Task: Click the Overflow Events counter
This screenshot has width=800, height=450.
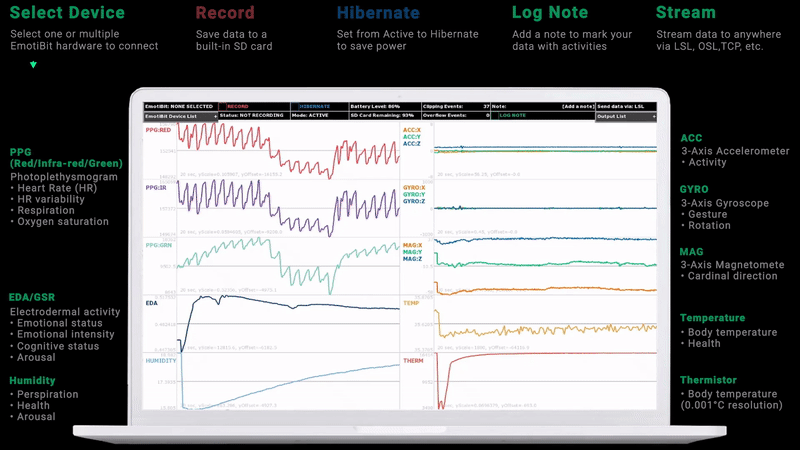Action: tap(456, 115)
